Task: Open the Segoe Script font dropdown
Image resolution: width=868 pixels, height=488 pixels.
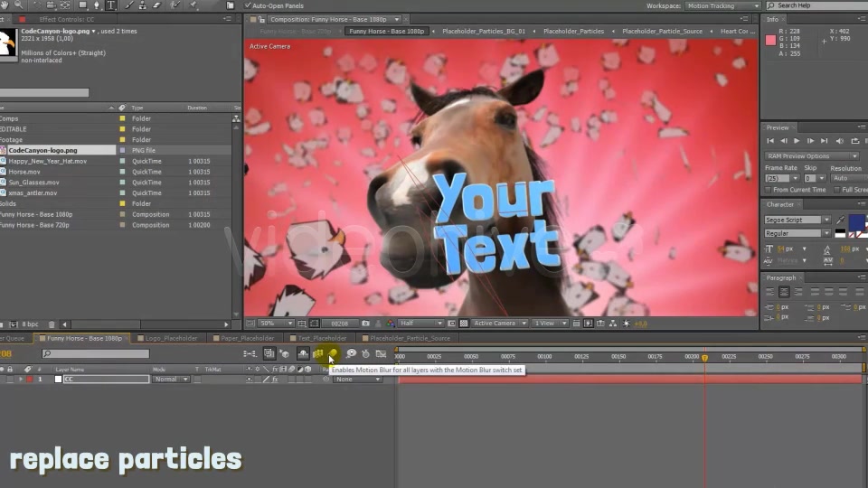Action: [797, 220]
